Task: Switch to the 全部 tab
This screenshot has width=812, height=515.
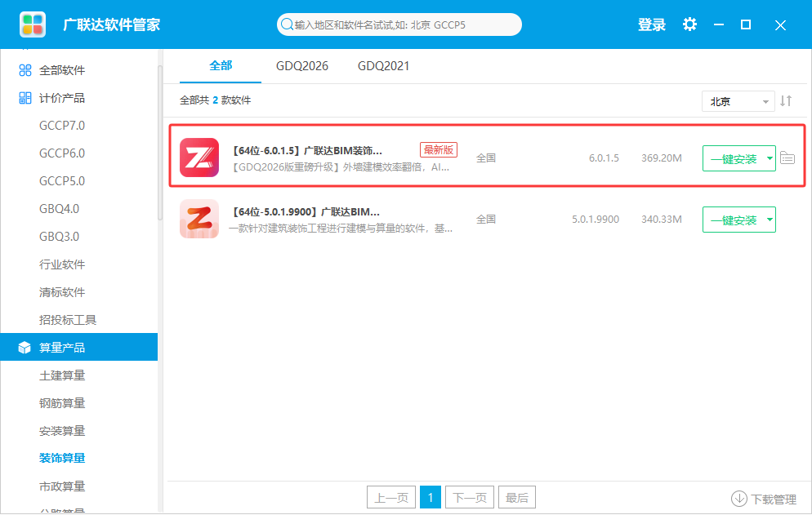Action: [x=221, y=66]
